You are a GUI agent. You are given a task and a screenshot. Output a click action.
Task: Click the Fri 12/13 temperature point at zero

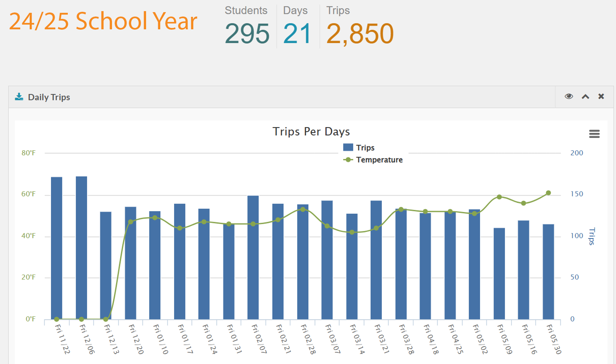point(106,319)
